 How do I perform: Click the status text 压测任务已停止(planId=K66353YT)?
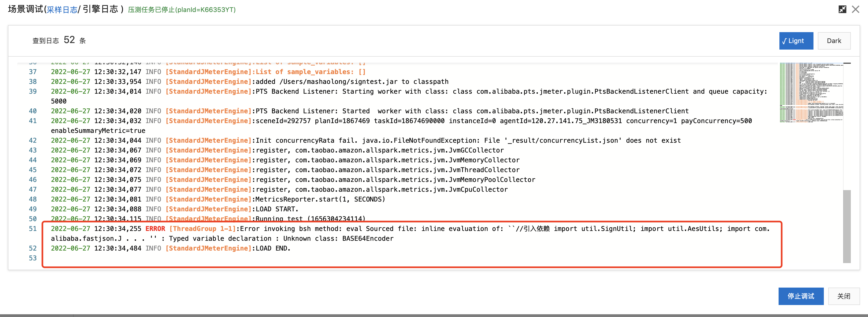182,10
